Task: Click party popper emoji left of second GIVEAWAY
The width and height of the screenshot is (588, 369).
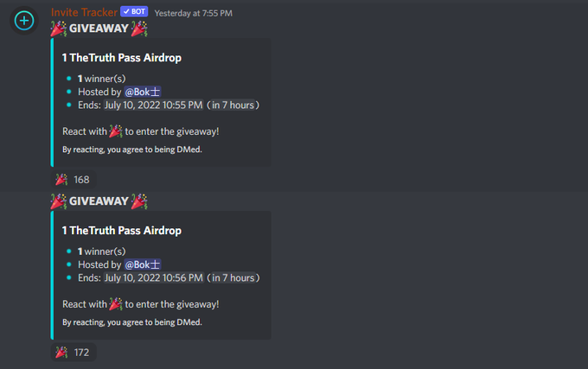Action: [x=59, y=201]
